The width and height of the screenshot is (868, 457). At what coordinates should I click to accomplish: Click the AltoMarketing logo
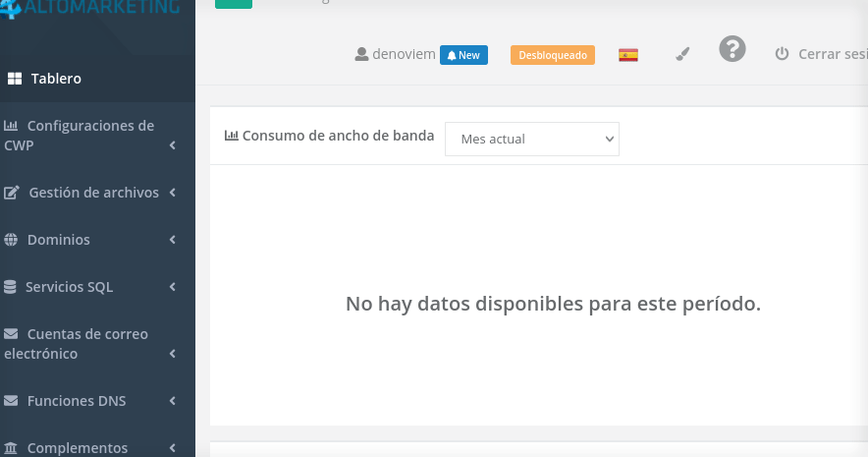(x=90, y=8)
